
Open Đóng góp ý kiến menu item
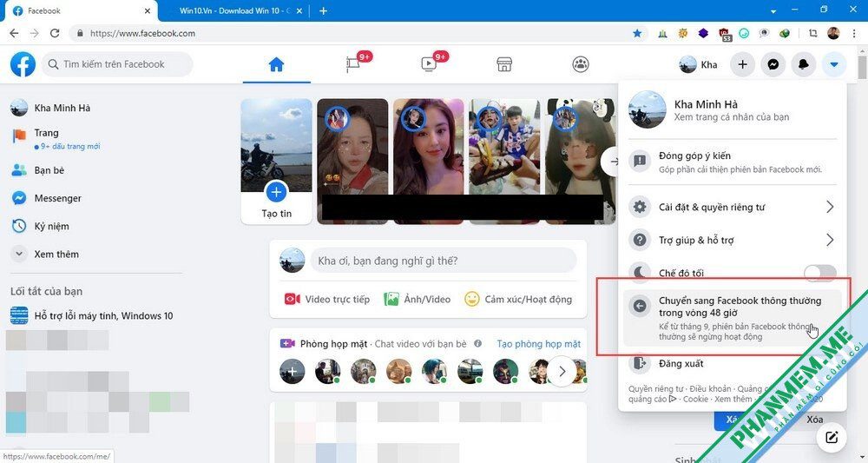732,162
